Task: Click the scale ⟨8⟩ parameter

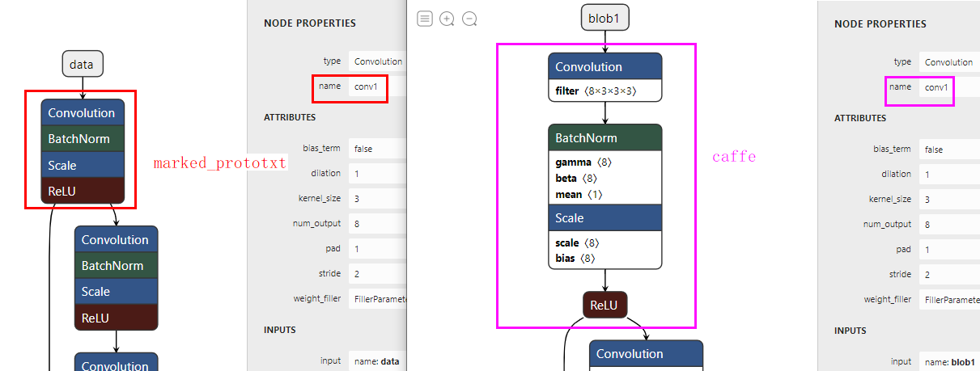Action: coord(578,242)
